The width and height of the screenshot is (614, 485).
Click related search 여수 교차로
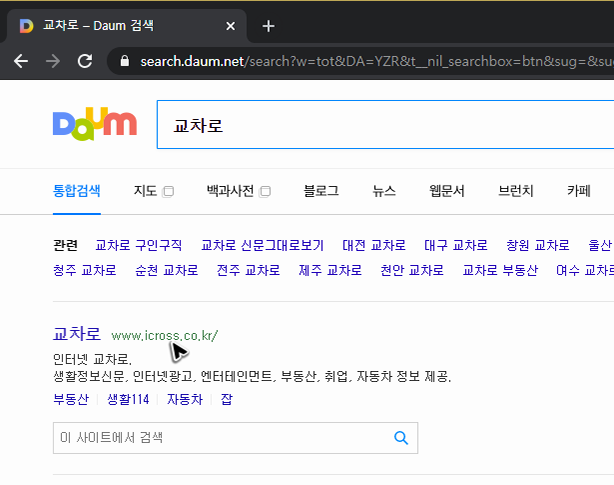585,270
